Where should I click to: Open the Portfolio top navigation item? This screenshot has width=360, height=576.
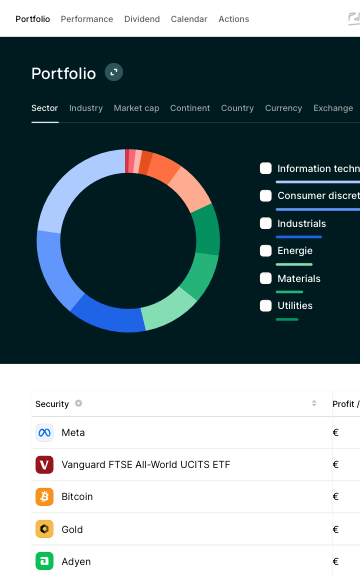point(33,19)
